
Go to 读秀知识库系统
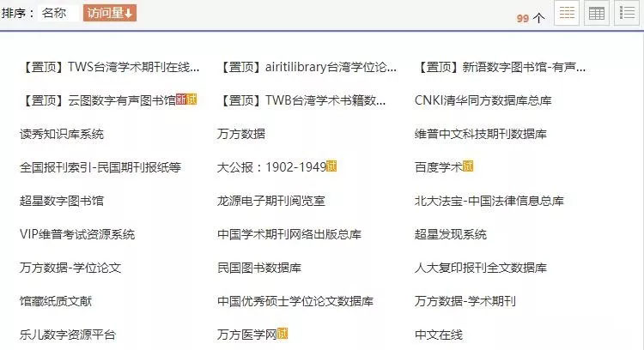point(61,134)
